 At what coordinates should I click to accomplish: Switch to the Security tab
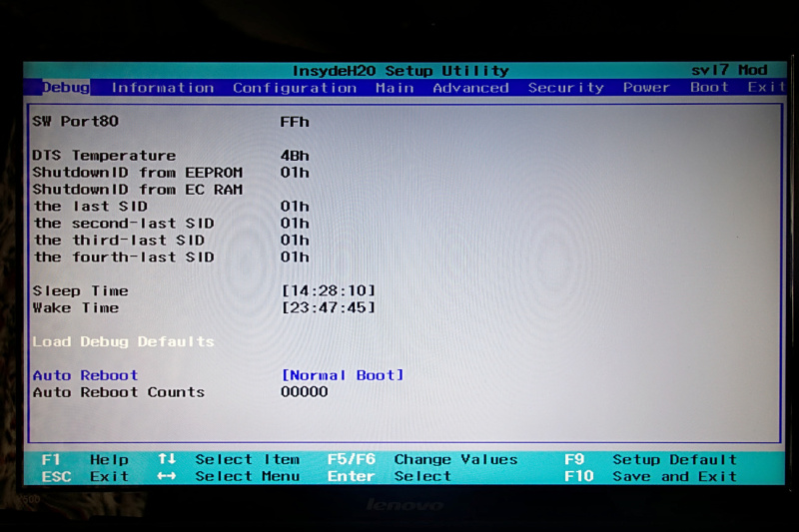pyautogui.click(x=565, y=88)
